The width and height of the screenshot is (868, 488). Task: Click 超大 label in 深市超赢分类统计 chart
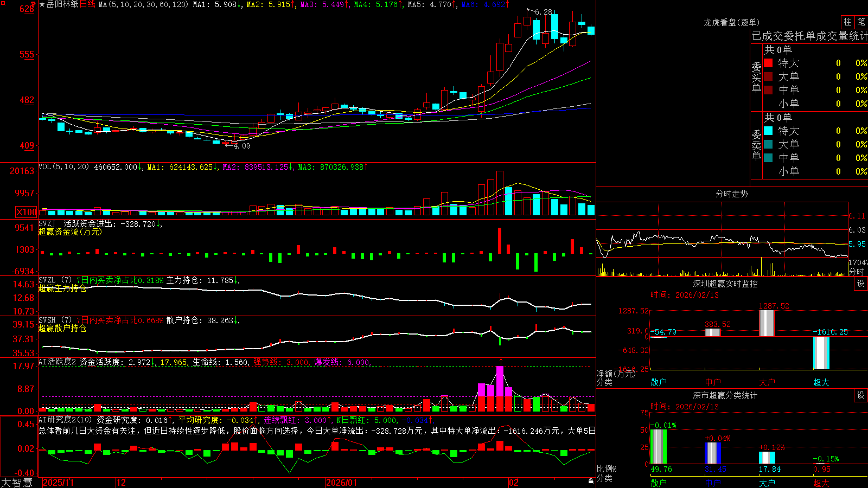[x=821, y=483]
